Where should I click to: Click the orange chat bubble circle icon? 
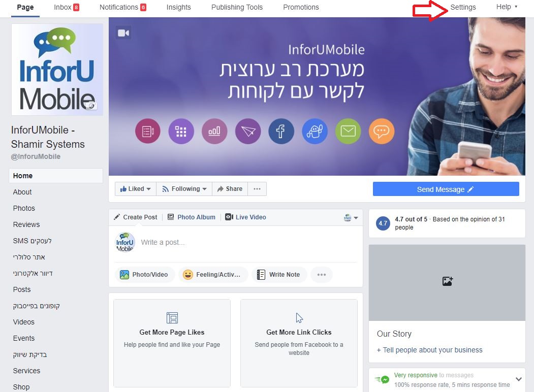coord(382,131)
